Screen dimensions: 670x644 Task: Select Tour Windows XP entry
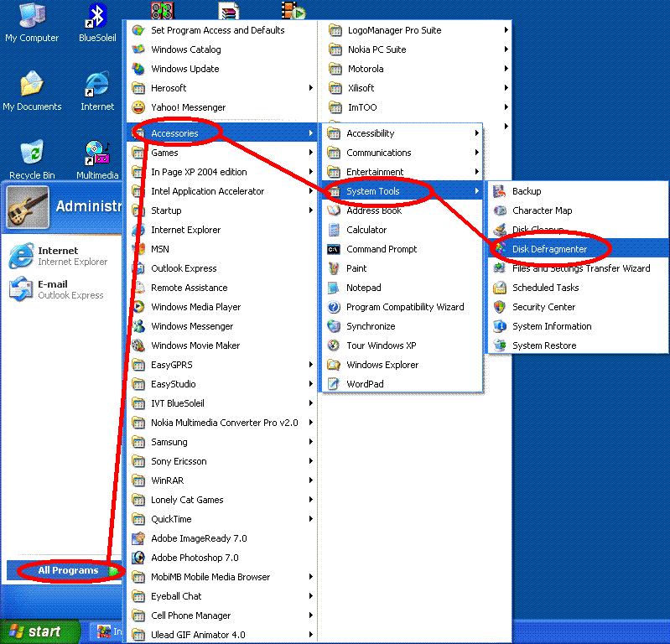click(403, 345)
